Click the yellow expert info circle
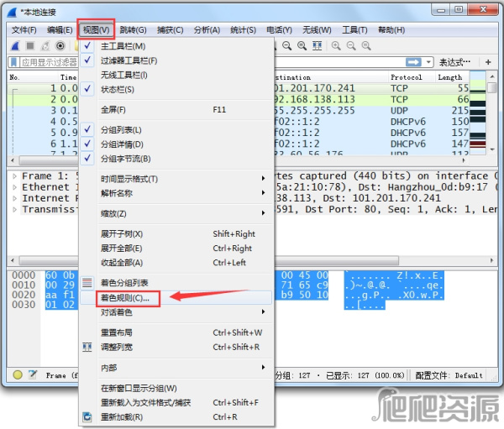Viewport: 504px width, 429px height. pos(18,374)
